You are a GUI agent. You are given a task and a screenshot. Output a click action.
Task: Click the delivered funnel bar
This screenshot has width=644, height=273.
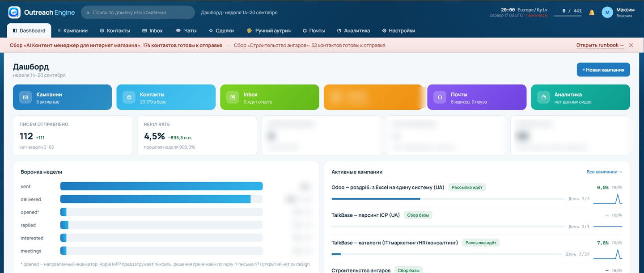click(161, 199)
